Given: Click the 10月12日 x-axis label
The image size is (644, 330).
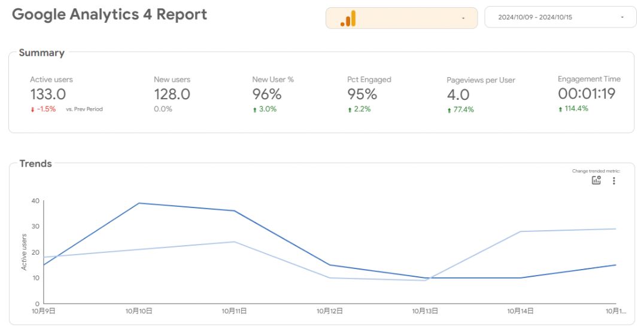Looking at the screenshot, I should tap(329, 311).
